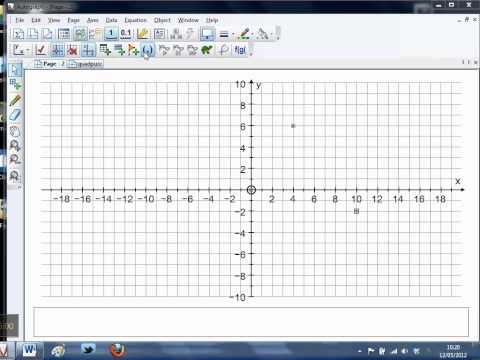Open the Edit menu

36,20
